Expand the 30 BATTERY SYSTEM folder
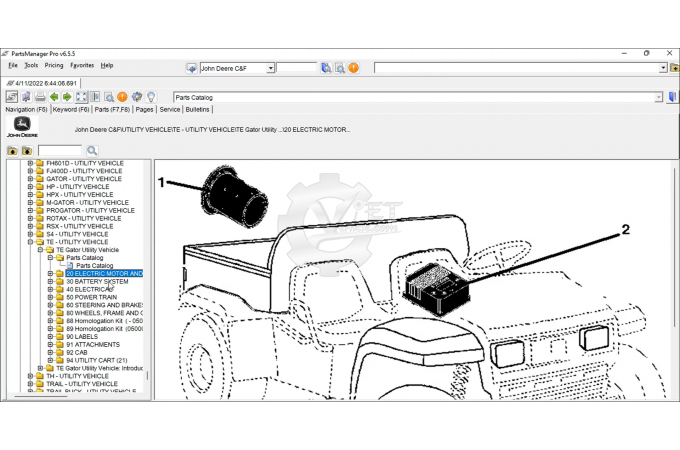The width and height of the screenshot is (680, 450). [x=50, y=281]
